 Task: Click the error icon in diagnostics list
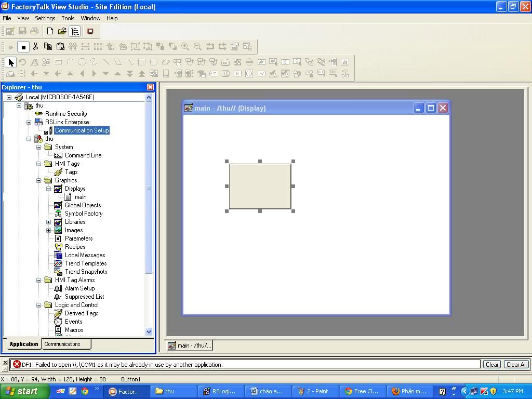click(17, 364)
